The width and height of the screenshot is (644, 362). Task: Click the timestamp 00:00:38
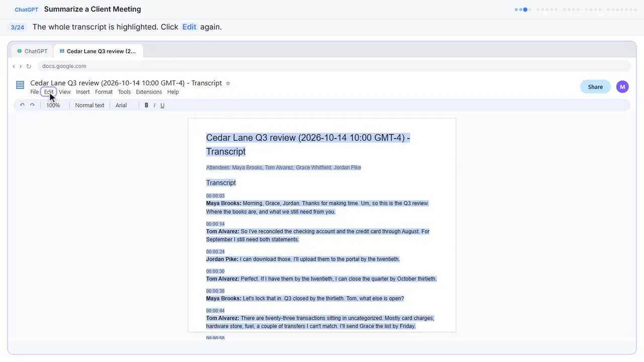click(215, 291)
